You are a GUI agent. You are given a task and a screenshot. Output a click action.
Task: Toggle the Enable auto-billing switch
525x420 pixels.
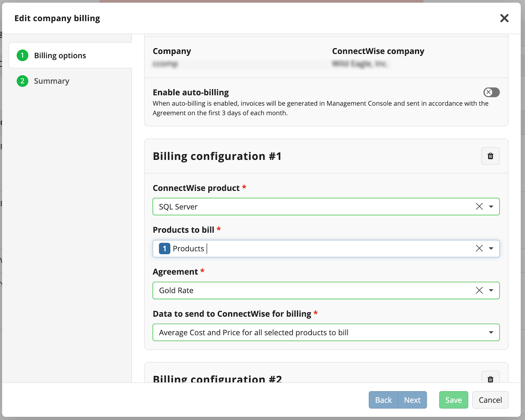[x=491, y=92]
